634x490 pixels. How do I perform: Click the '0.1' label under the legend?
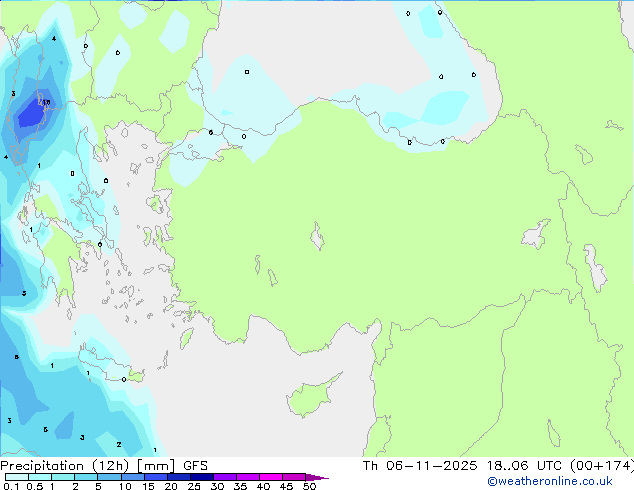click(x=11, y=486)
